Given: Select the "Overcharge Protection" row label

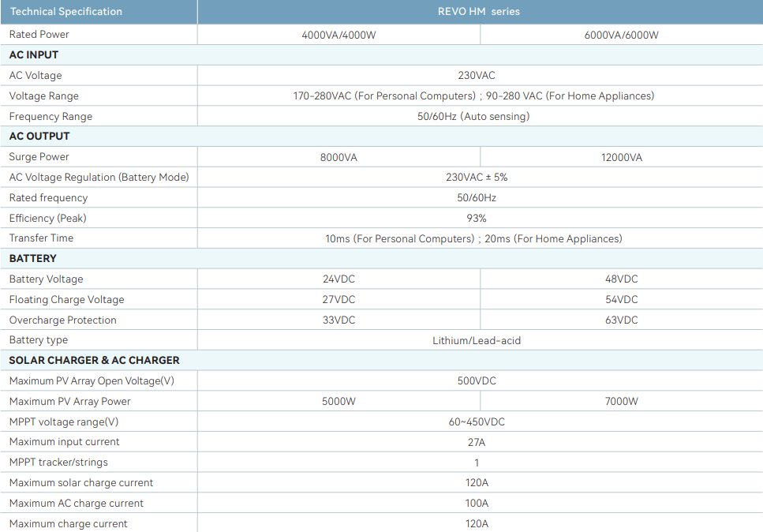Looking at the screenshot, I should pyautogui.click(x=63, y=320).
